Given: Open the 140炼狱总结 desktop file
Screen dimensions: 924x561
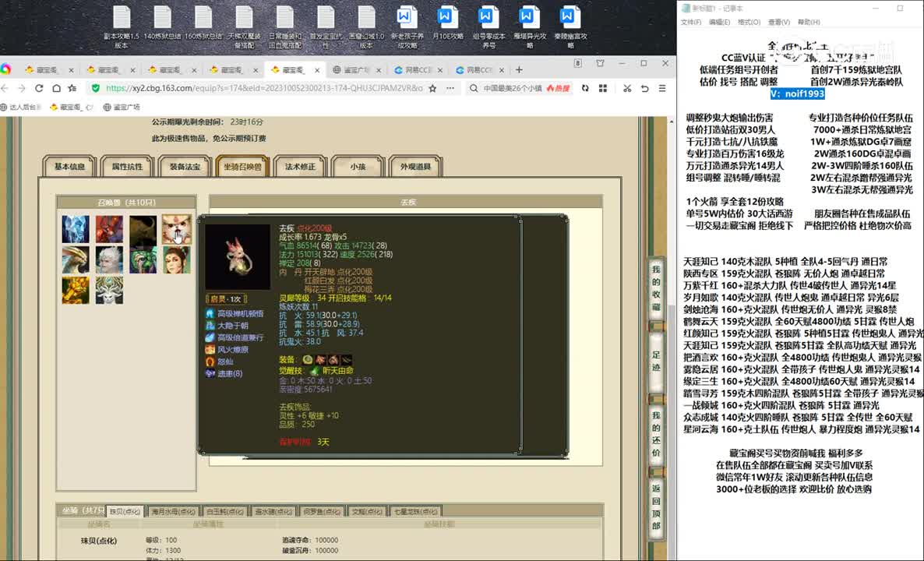Looking at the screenshot, I should 163,23.
